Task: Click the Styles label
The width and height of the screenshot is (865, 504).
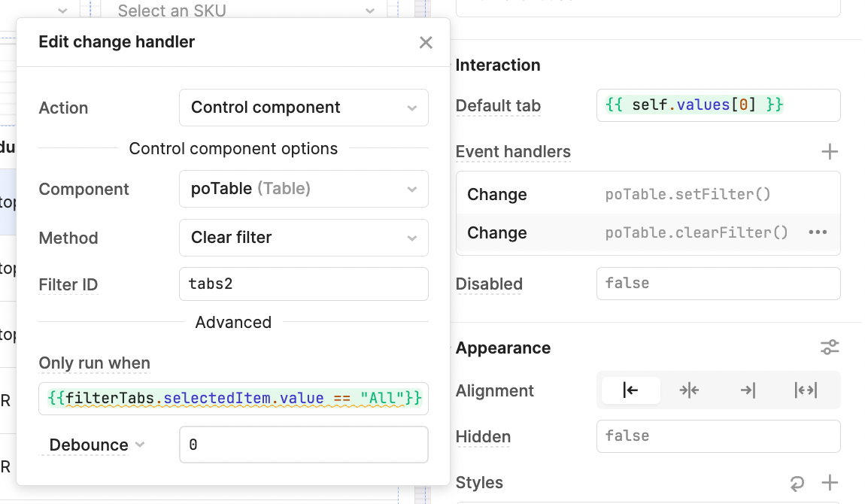Action: (479, 482)
